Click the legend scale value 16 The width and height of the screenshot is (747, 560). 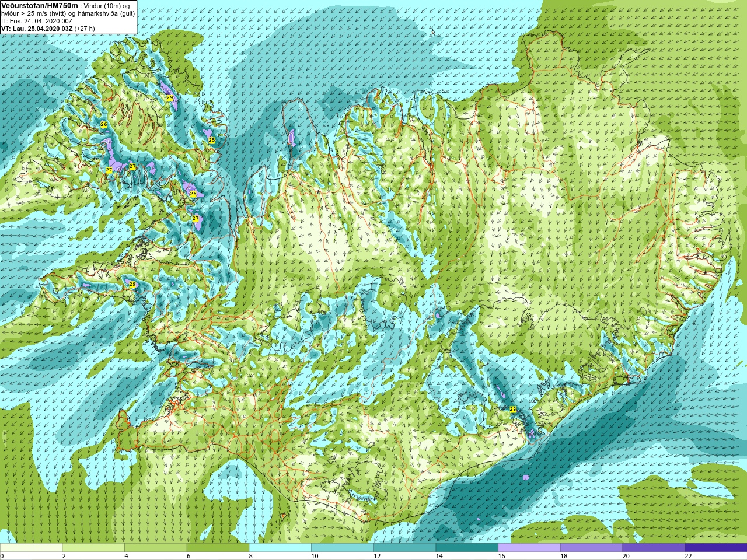pos(501,556)
